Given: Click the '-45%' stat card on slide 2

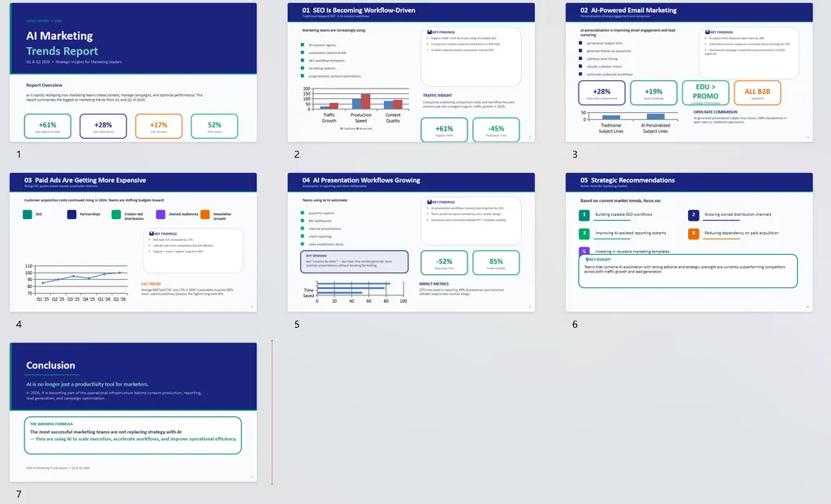Looking at the screenshot, I should pos(496,130).
